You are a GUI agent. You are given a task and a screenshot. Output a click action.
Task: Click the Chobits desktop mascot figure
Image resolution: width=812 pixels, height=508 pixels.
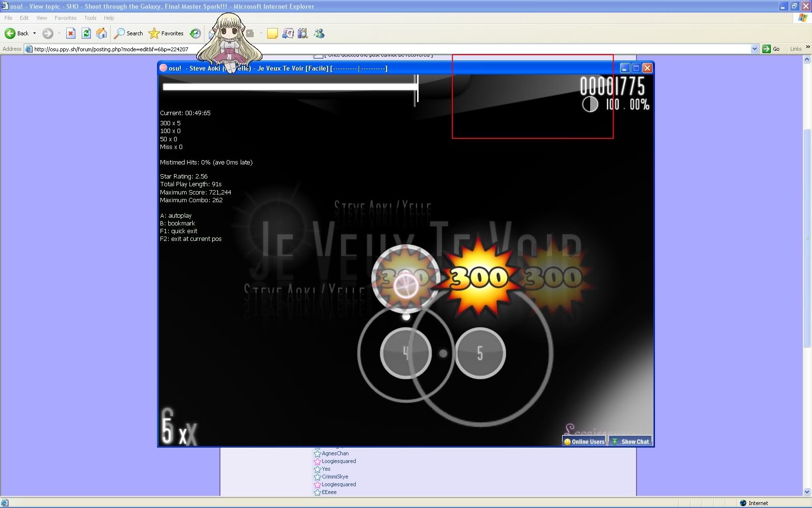[230, 43]
